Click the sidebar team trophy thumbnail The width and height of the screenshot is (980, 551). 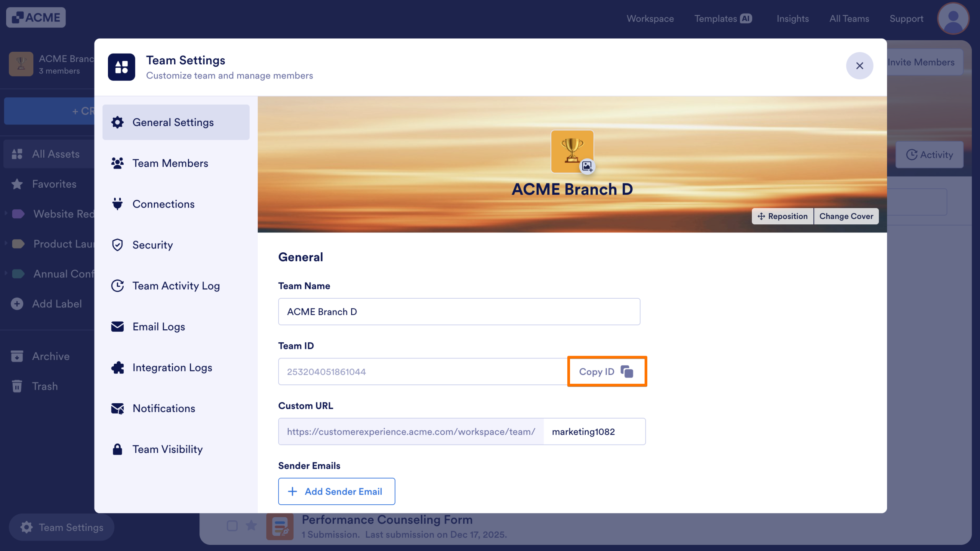point(21,64)
